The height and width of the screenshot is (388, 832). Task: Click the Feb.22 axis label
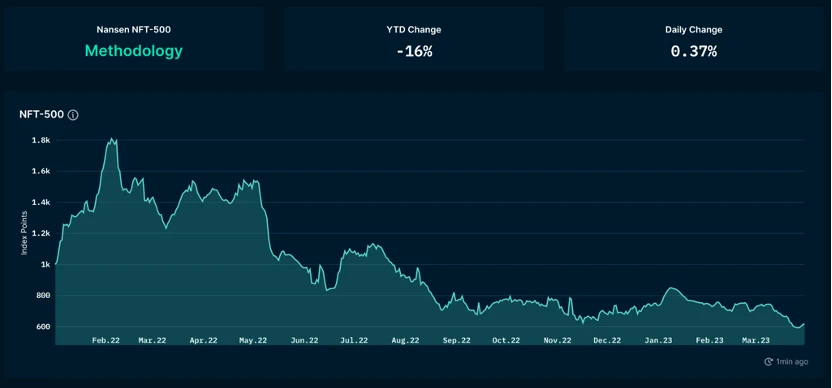[x=106, y=341]
